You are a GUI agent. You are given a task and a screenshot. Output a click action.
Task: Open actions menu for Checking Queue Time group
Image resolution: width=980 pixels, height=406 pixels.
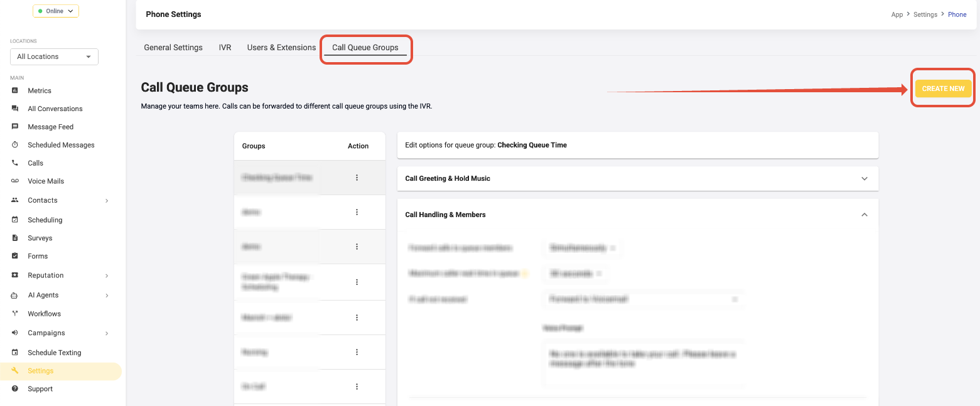(357, 178)
